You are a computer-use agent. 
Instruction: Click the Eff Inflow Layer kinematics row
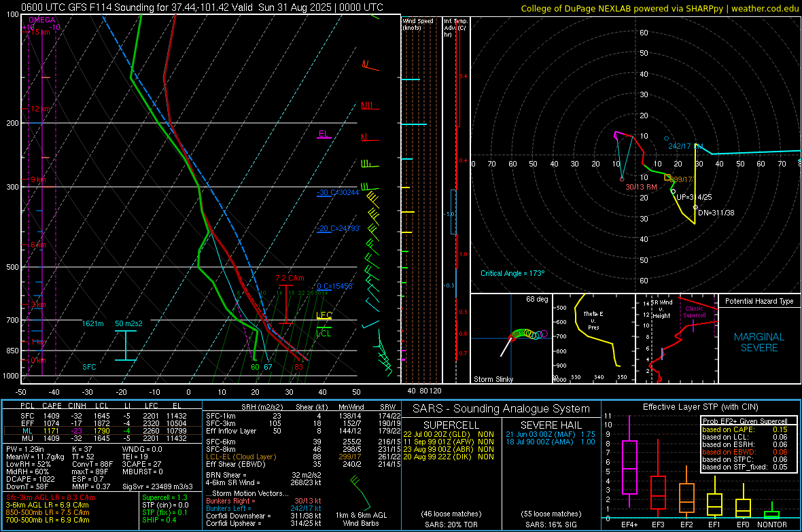pos(303,431)
